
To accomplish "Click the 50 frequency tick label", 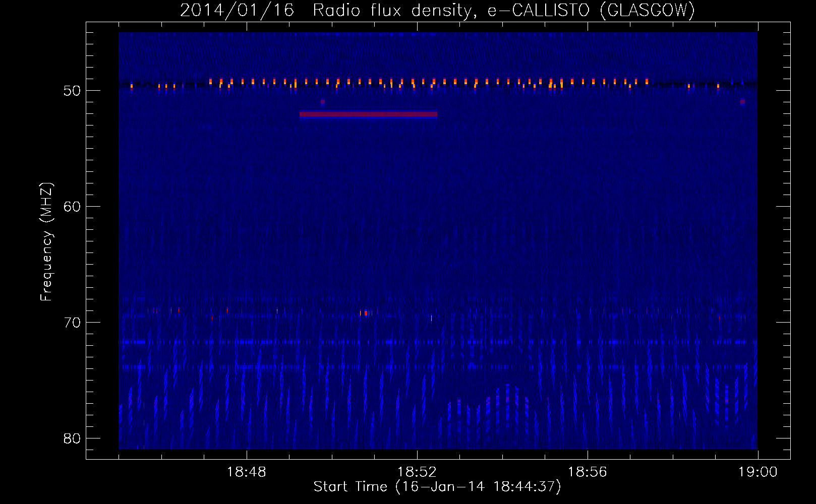I will coord(73,91).
